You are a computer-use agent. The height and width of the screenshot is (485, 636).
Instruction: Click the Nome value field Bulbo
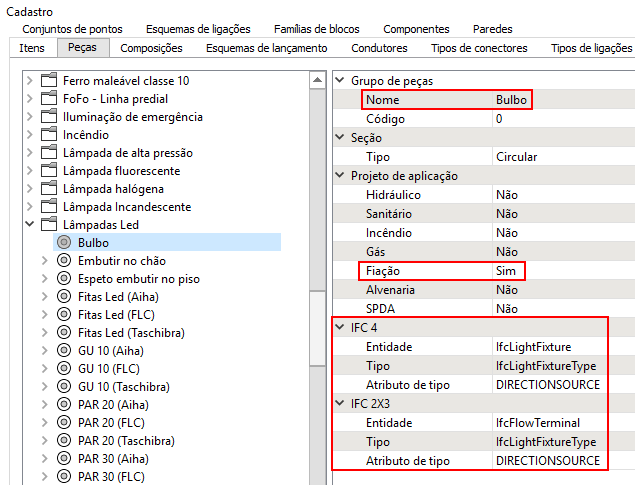(x=512, y=100)
